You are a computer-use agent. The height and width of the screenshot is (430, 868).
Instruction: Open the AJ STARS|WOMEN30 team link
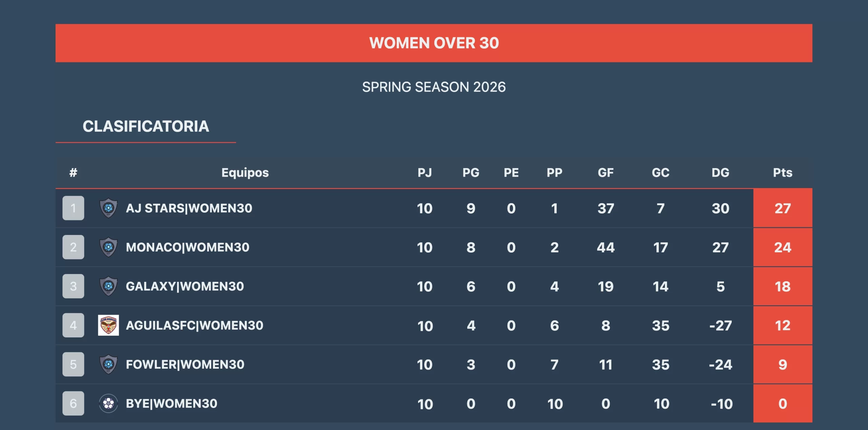coord(189,208)
